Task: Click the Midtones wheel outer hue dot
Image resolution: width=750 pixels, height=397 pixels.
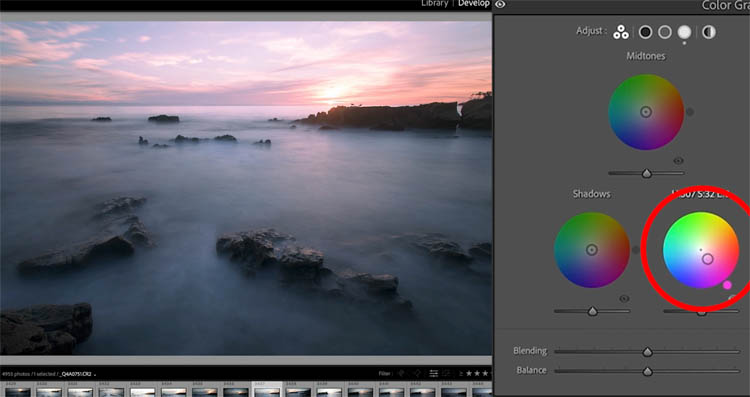Action: coord(690,112)
